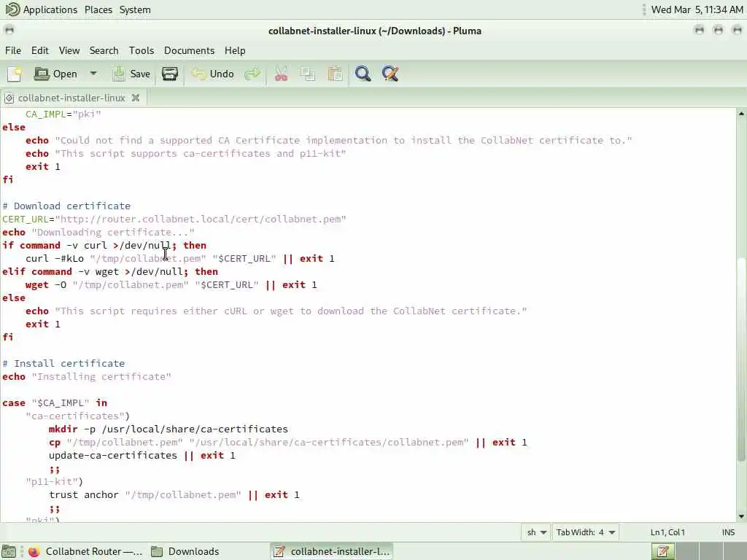Click the '# Download certificate' comment
Screen dimensions: 747x560
point(66,206)
